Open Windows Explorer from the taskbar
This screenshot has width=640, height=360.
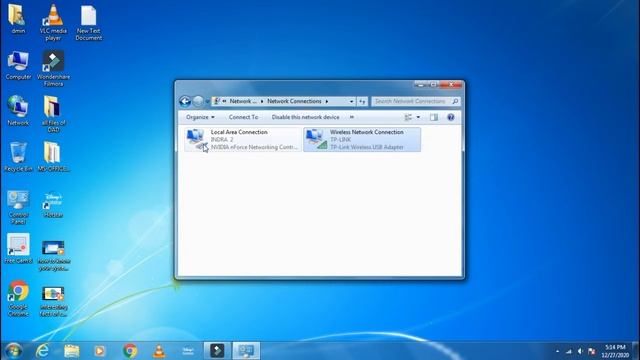(71, 351)
